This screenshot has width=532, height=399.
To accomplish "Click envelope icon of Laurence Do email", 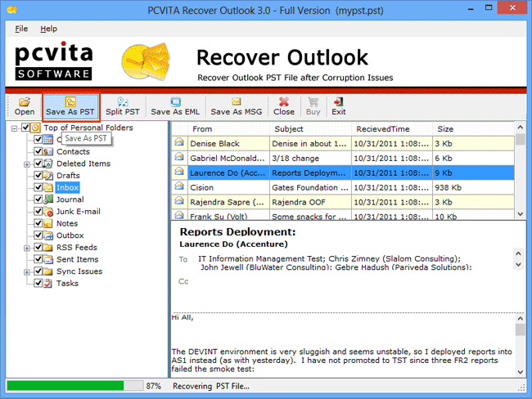I will coord(179,172).
